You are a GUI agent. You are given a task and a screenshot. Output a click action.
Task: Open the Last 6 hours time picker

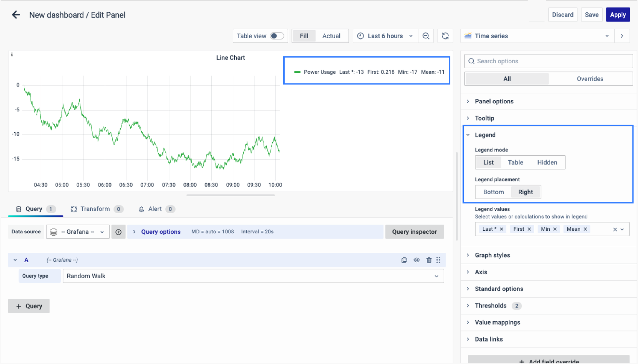385,36
